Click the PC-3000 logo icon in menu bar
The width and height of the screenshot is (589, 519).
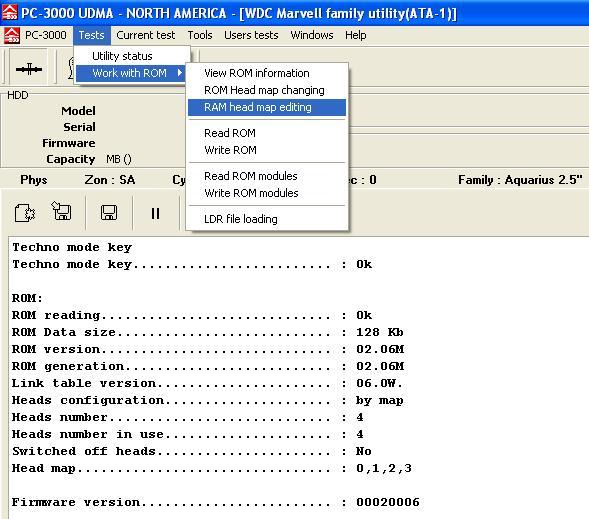(x=12, y=36)
